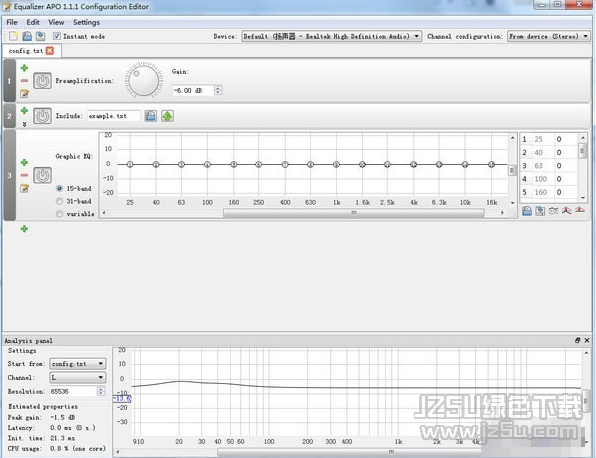Select the config.txt tab
The width and height of the screenshot is (596, 458).
coord(25,51)
